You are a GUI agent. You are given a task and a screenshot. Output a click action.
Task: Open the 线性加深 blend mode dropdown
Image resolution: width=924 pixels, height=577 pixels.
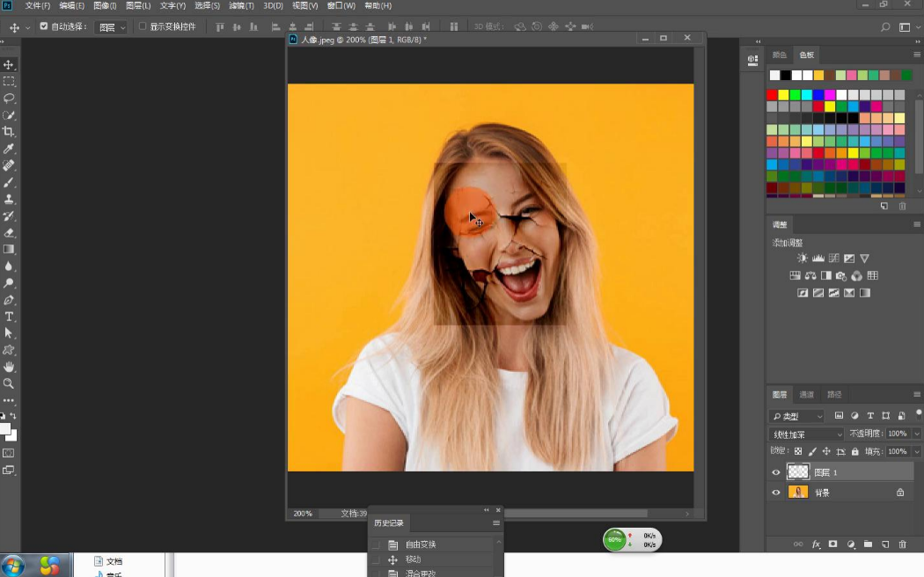807,434
